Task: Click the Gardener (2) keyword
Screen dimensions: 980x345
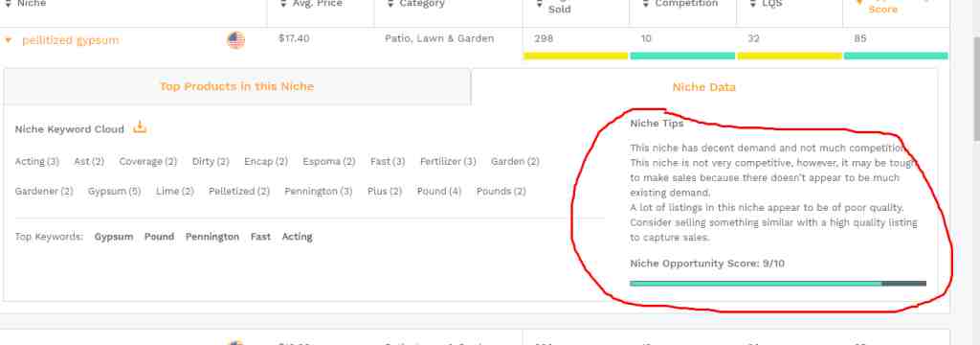Action: (44, 192)
